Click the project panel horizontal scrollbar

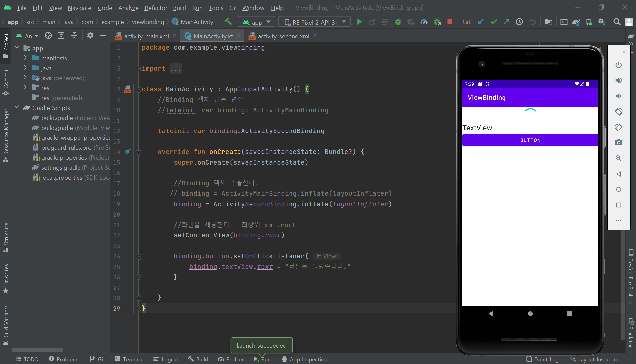point(37,350)
